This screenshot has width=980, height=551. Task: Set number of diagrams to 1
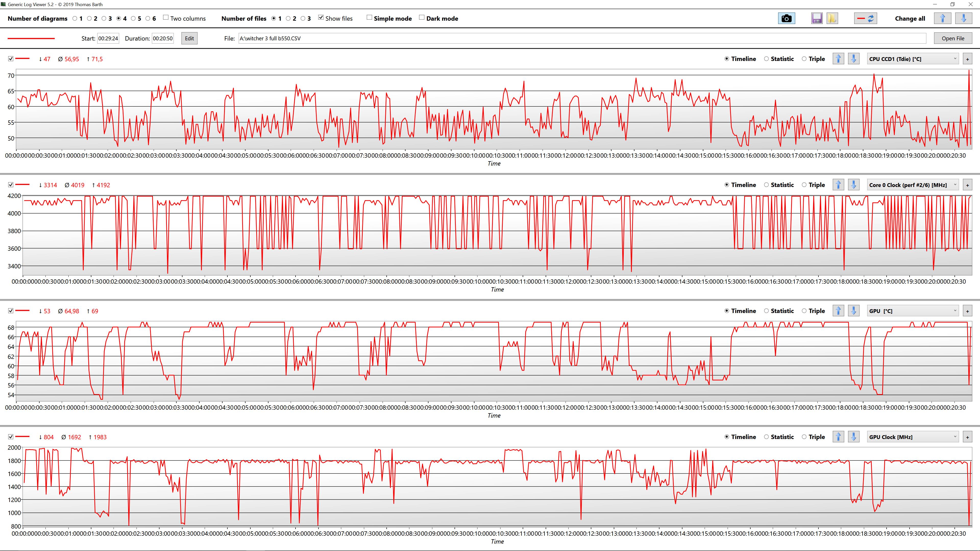click(x=75, y=18)
